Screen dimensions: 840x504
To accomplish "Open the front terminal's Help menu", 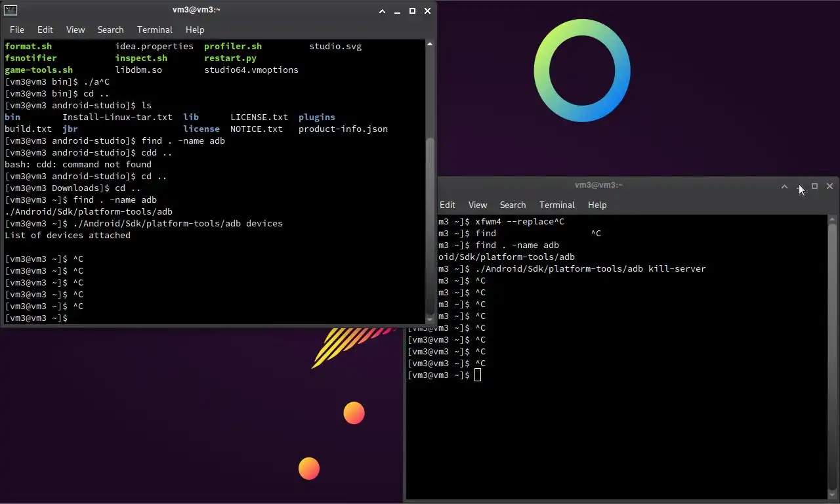I will (195, 30).
